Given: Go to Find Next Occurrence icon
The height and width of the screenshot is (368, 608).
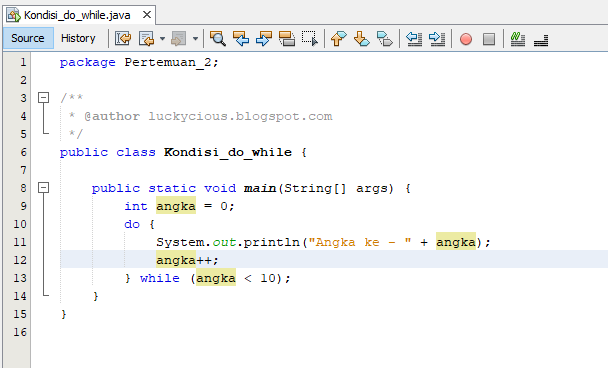Looking at the screenshot, I should (264, 38).
